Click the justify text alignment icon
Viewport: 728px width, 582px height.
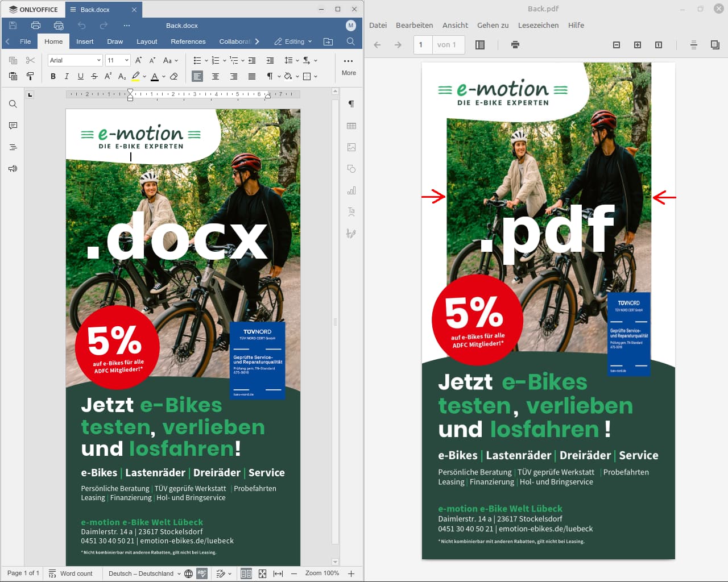(252, 76)
